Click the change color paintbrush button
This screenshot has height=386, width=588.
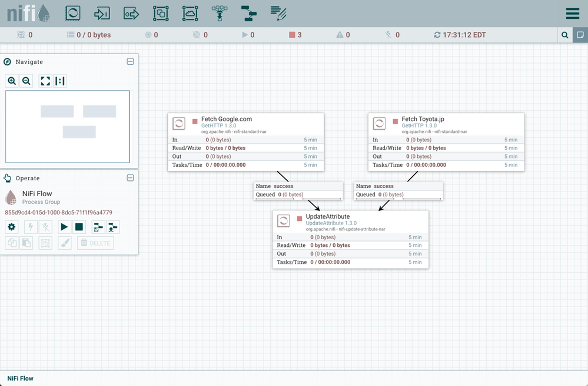(x=65, y=243)
